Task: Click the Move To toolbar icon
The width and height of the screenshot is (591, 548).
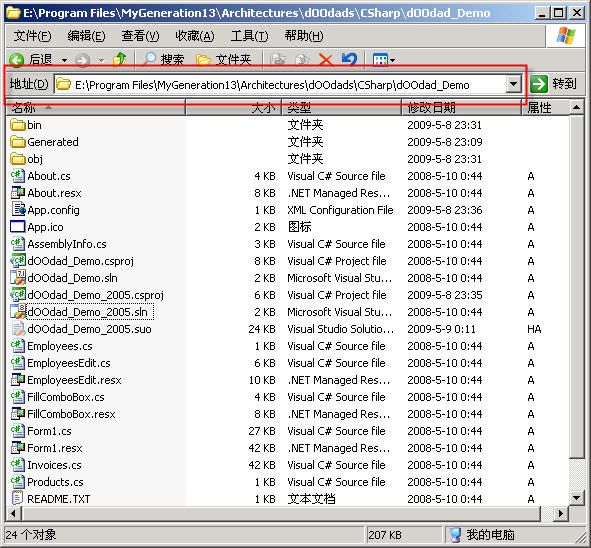Action: (278, 60)
